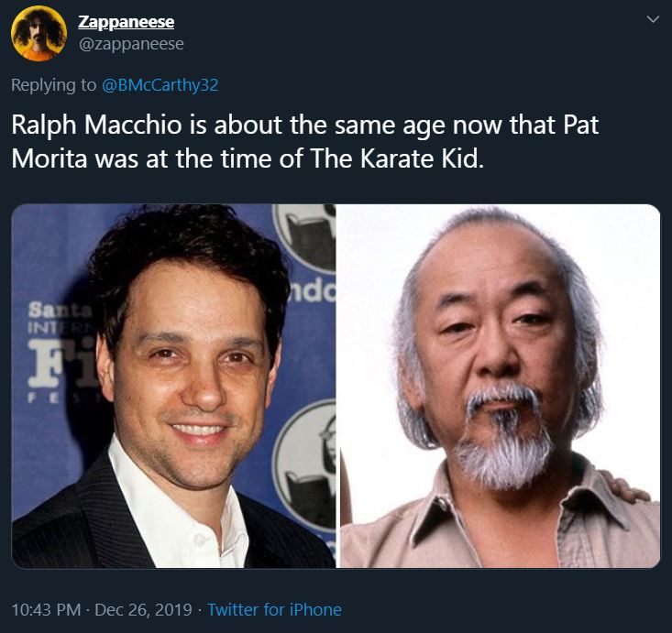This screenshot has height=633, width=672.
Task: Click "Ralph Macchio" in the tweet text
Action: (96, 126)
